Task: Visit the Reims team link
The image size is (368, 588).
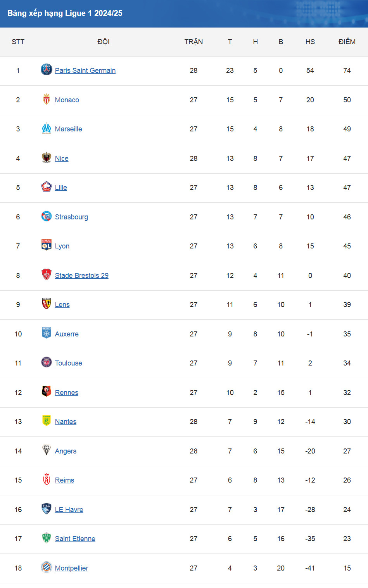Action: pyautogui.click(x=64, y=480)
